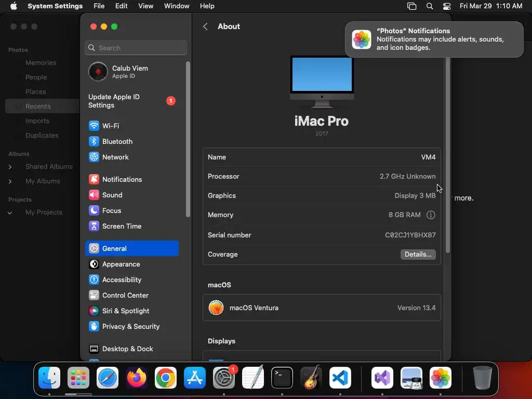This screenshot has width=532, height=399.
Task: Open Visual Studio Code from the Dock
Action: coord(340,378)
